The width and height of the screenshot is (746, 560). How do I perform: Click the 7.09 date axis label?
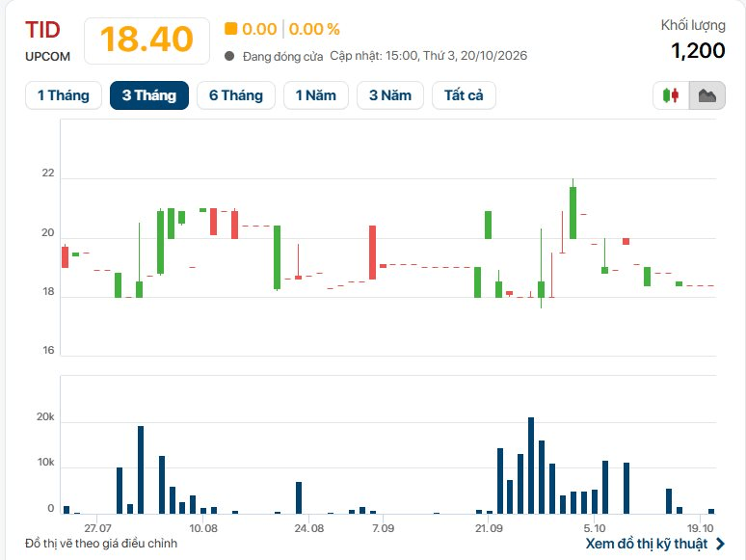click(383, 528)
